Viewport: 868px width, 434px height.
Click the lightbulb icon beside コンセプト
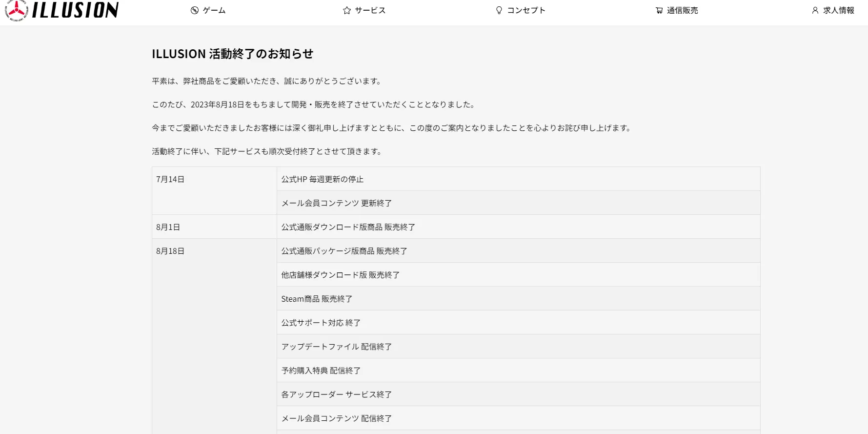pos(499,10)
